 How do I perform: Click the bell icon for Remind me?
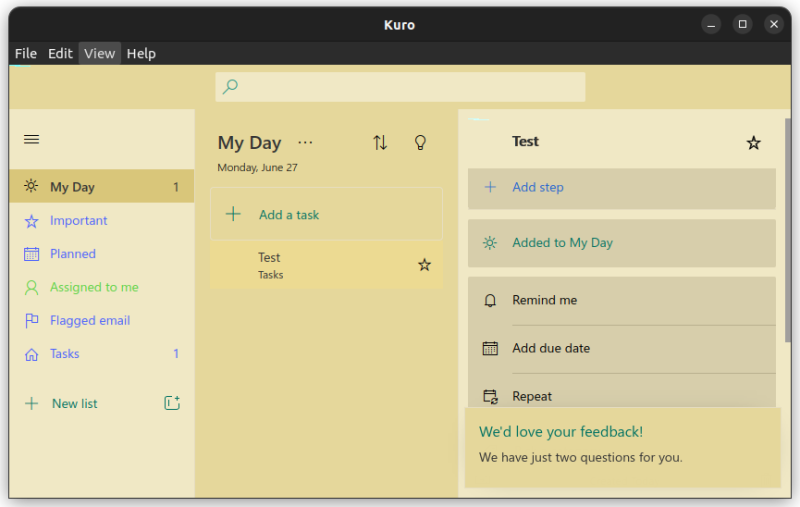point(490,300)
